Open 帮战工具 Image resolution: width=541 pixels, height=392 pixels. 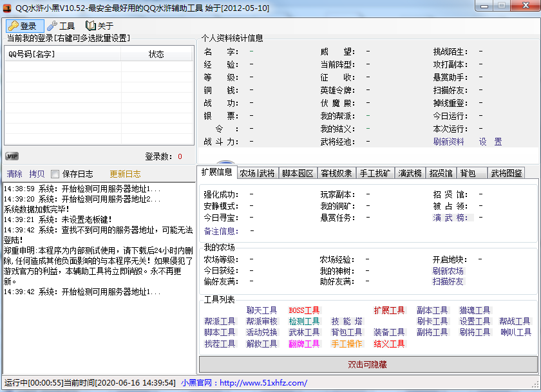(x=515, y=321)
